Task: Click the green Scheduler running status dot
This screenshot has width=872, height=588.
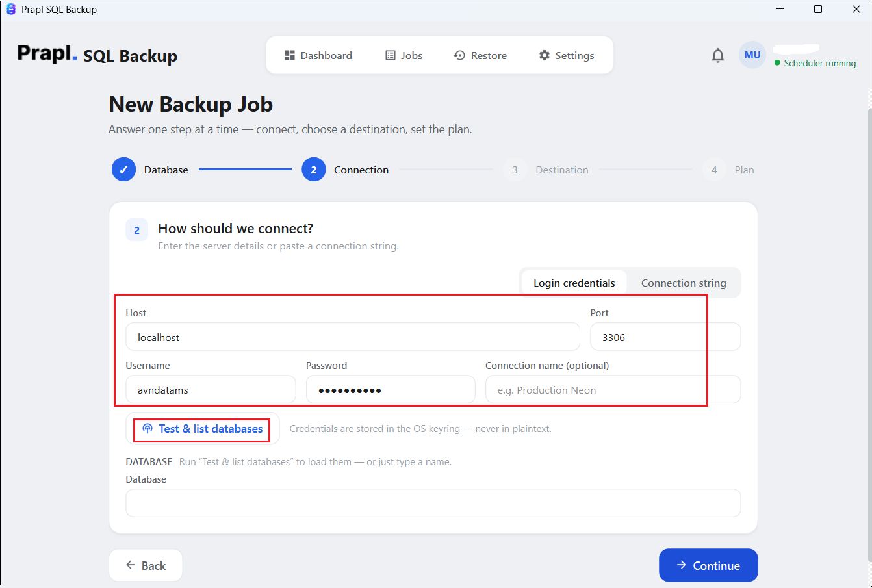Action: (x=777, y=63)
